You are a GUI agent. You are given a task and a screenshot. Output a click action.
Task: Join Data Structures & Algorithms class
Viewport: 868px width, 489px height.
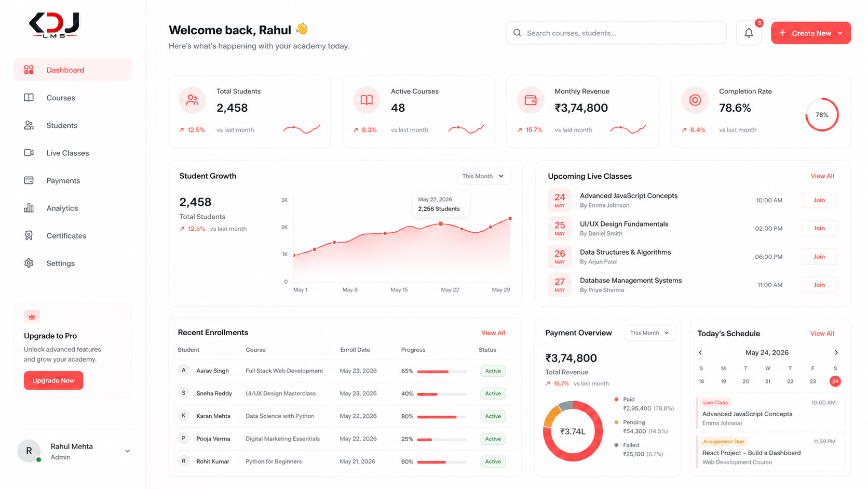pyautogui.click(x=819, y=256)
